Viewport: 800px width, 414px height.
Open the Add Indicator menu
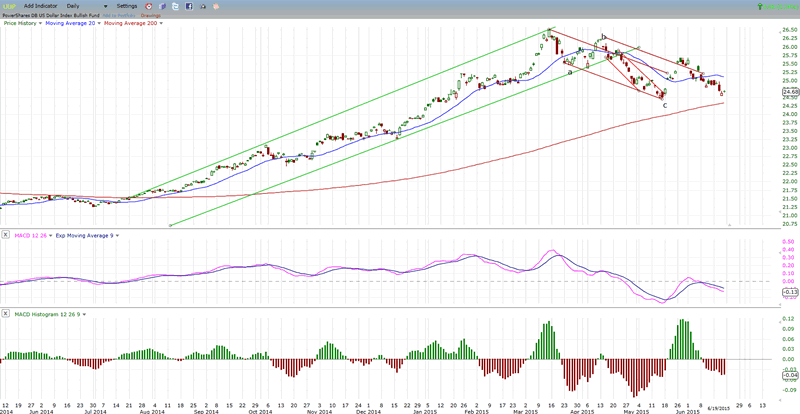click(40, 6)
